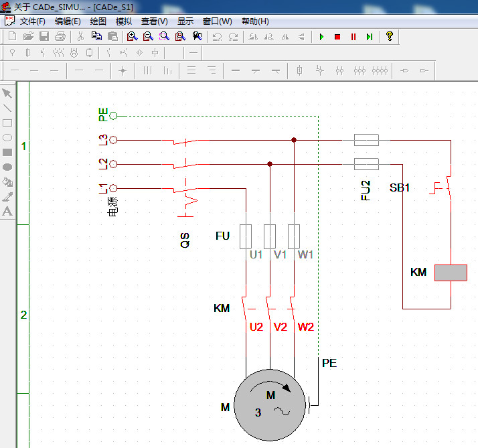The width and height of the screenshot is (478, 448).
Task: Click the QS disconnect switch in the schematic
Action: (185, 177)
